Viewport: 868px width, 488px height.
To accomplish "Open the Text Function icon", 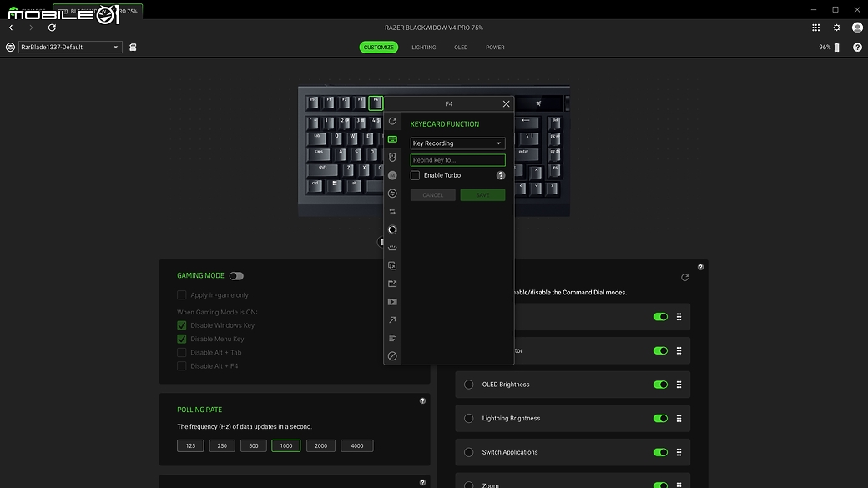I will pyautogui.click(x=392, y=338).
